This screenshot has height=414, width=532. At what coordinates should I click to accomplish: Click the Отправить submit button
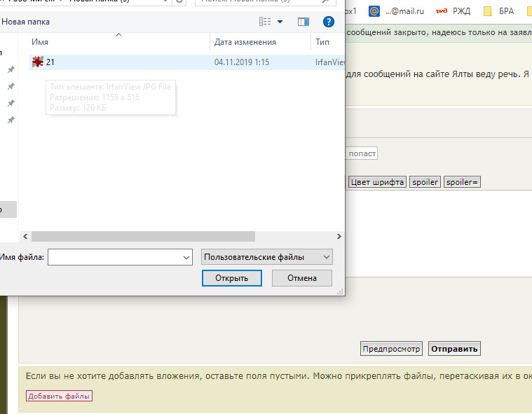[x=454, y=349]
